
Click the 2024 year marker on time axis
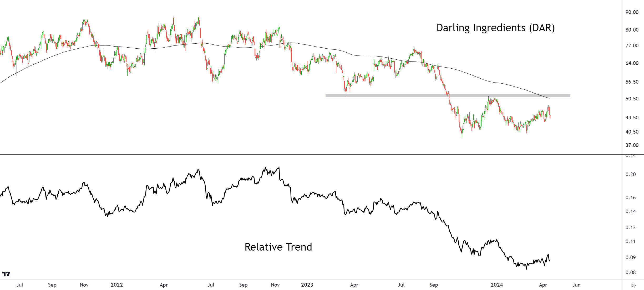pyautogui.click(x=497, y=285)
